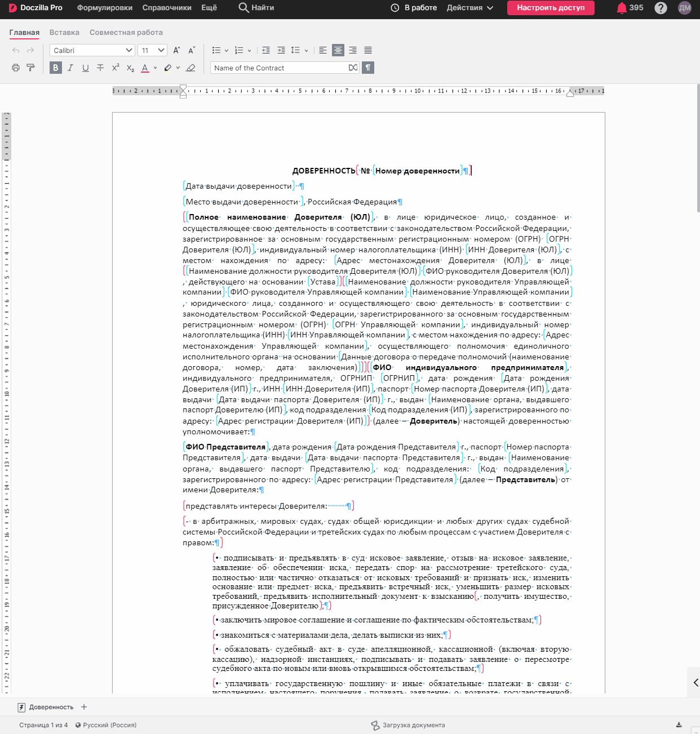Toggle italic formatting
The width and height of the screenshot is (700, 734).
point(70,68)
